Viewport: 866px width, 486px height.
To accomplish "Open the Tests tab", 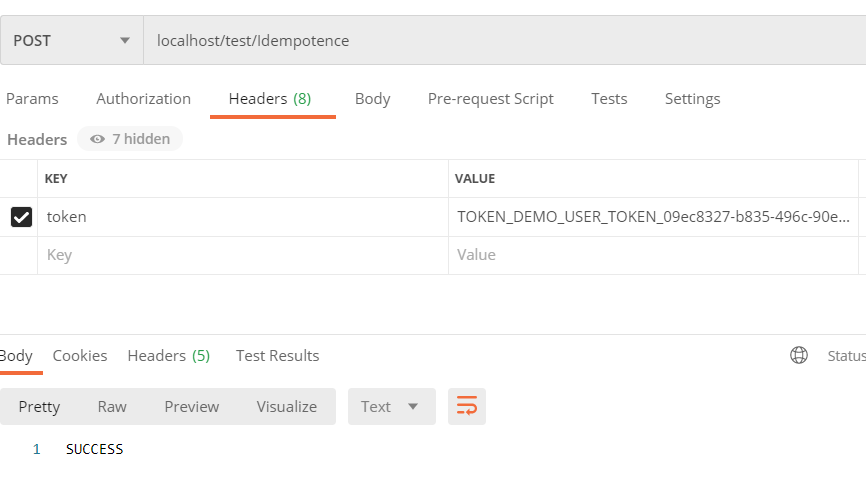I will coord(609,99).
